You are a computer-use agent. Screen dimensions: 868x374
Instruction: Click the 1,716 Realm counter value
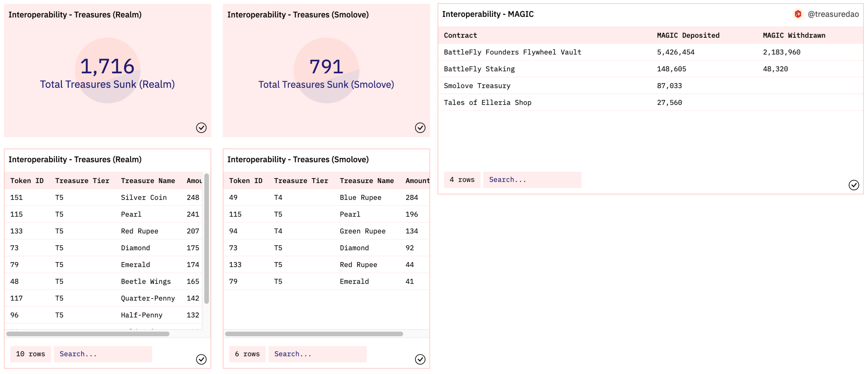(107, 67)
